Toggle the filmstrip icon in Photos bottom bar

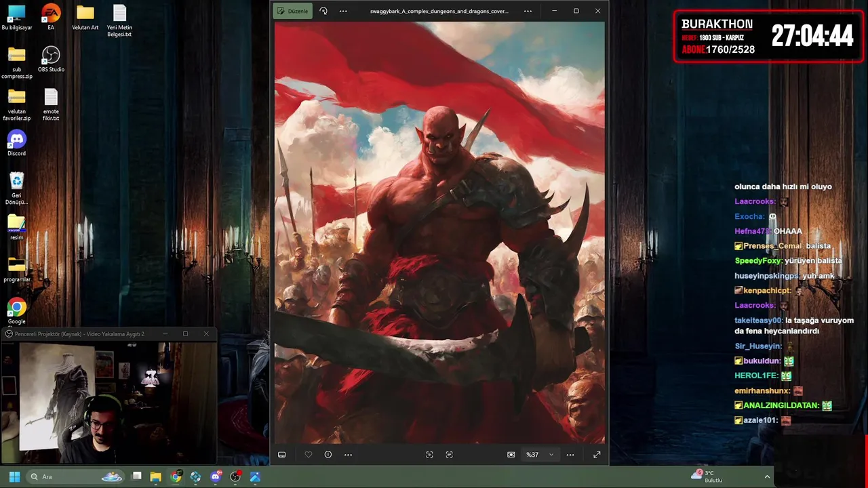tap(282, 455)
